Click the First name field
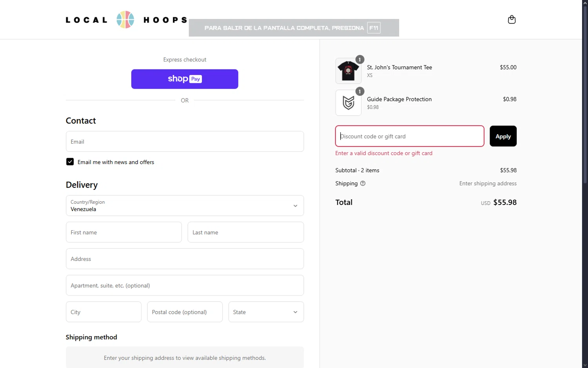 click(x=124, y=232)
